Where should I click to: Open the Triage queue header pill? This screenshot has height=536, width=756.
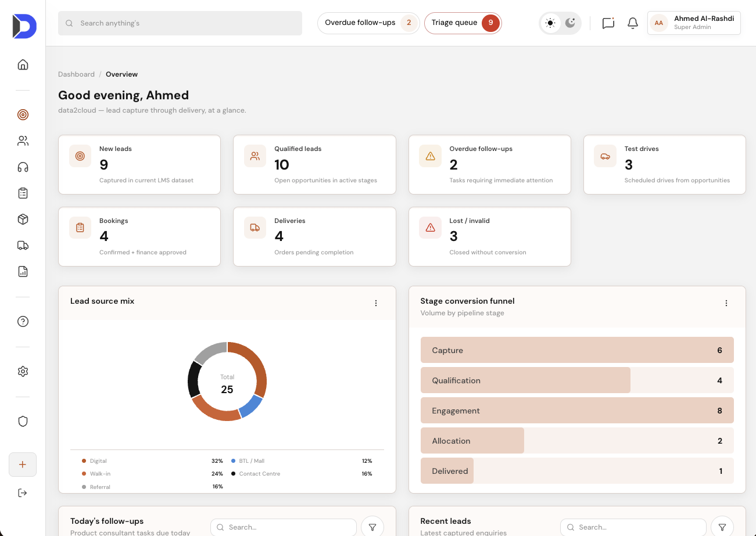click(463, 23)
